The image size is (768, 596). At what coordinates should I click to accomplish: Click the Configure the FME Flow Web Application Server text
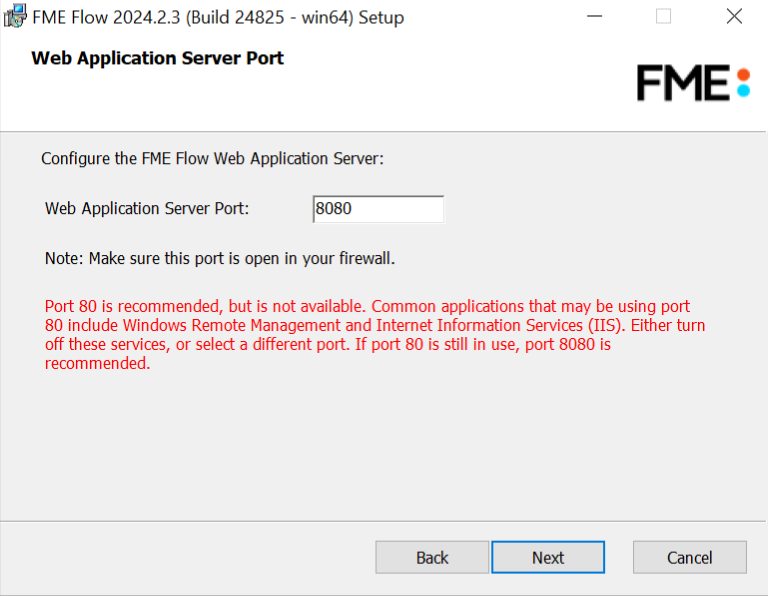coord(213,159)
